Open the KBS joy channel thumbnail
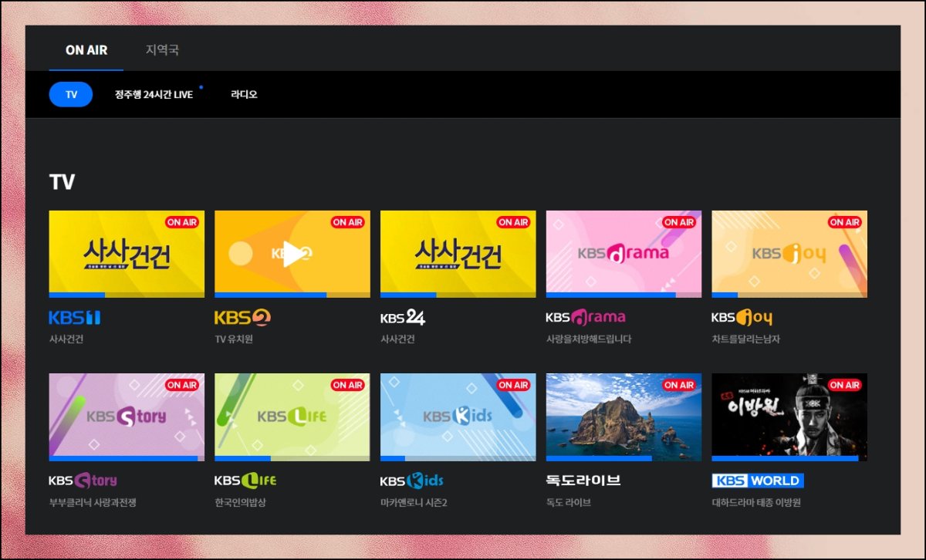 (x=789, y=254)
